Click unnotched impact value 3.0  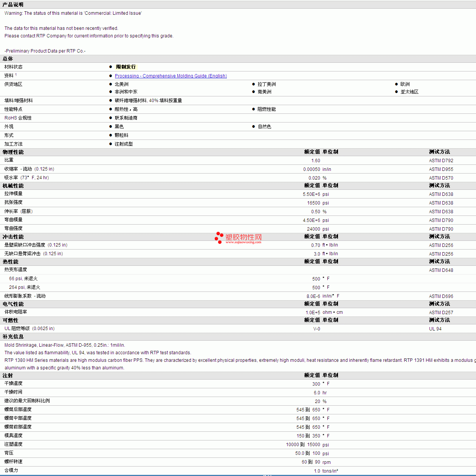317,254
